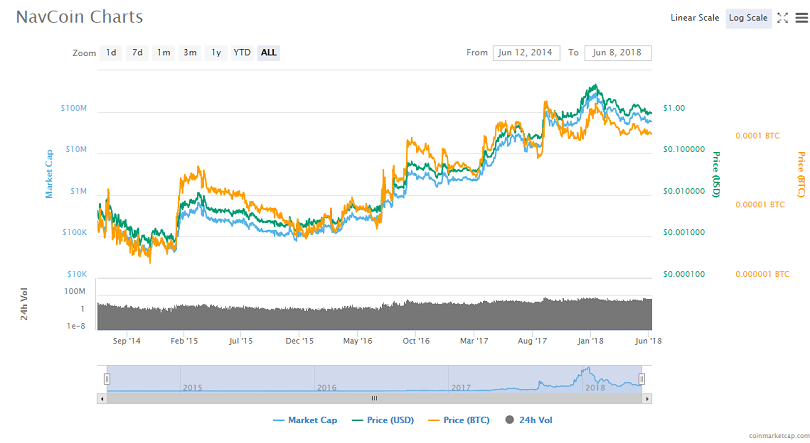
Task: Toggle Price (BTC) legend item
Action: point(461,419)
